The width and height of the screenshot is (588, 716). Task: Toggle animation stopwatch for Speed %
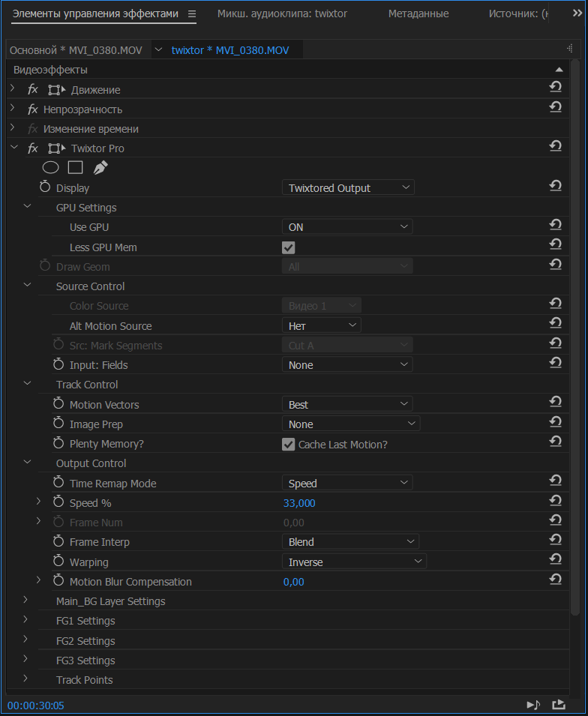(58, 502)
